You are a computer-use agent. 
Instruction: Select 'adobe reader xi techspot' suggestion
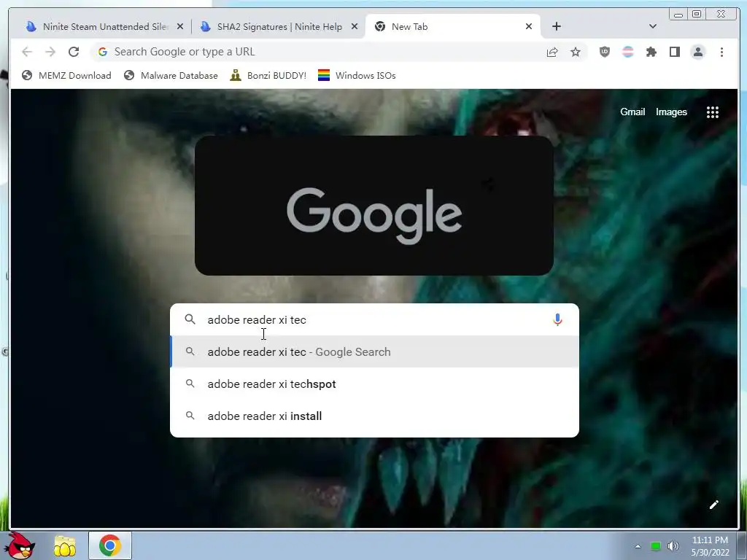pyautogui.click(x=374, y=384)
